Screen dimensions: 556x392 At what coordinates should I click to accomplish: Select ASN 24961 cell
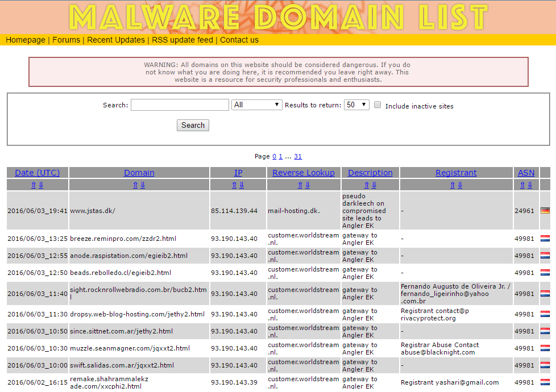pyautogui.click(x=526, y=211)
